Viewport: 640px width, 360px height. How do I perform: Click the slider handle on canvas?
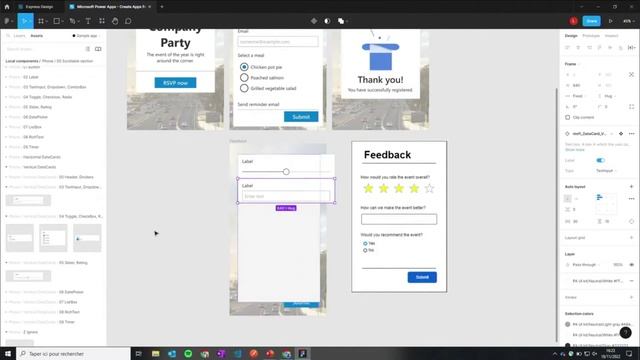(x=286, y=172)
